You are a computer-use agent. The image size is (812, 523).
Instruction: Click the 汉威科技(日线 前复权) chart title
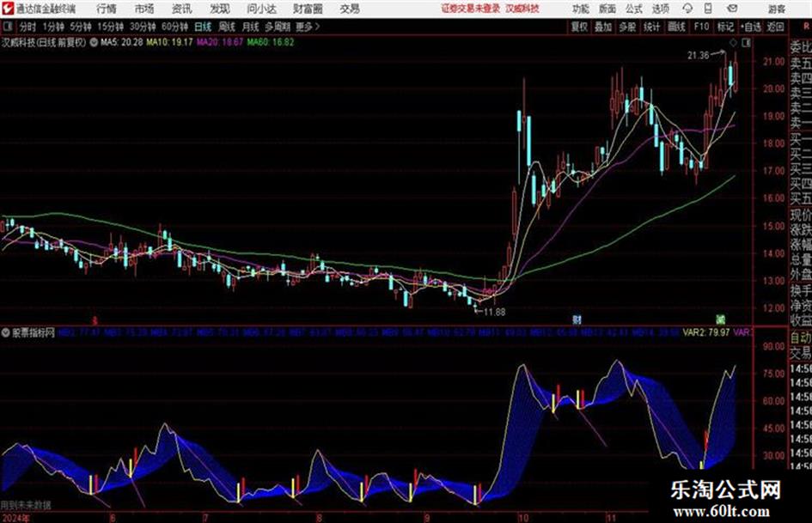coord(44,42)
